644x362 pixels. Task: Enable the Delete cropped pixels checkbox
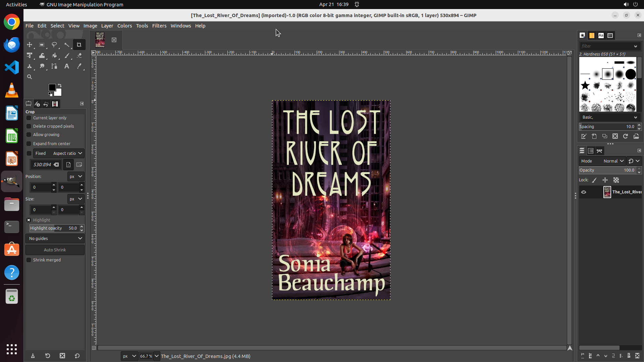[x=29, y=126]
